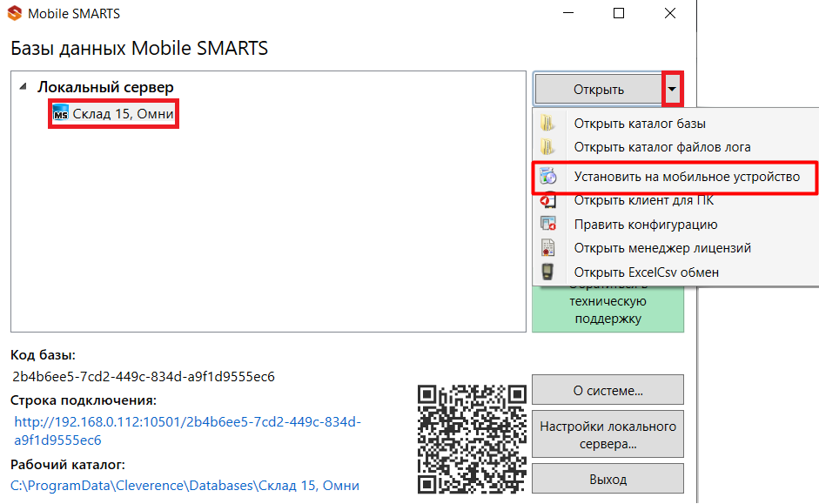Click the QR code image

click(472, 440)
